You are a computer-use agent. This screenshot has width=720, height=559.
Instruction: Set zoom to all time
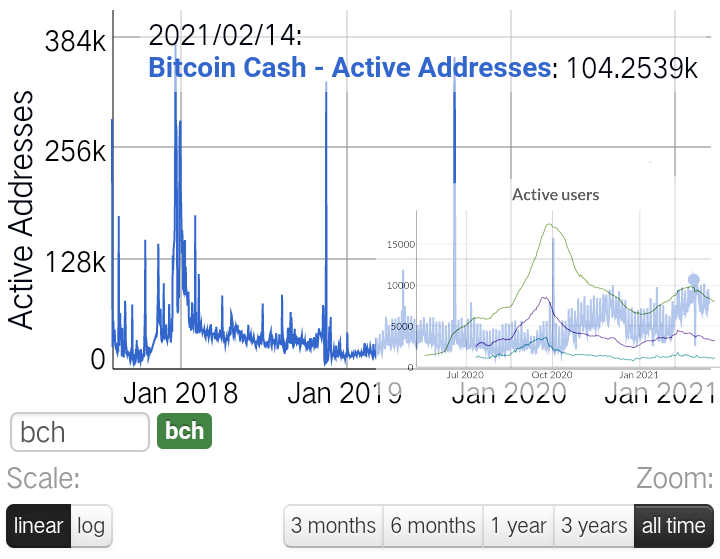click(x=674, y=525)
